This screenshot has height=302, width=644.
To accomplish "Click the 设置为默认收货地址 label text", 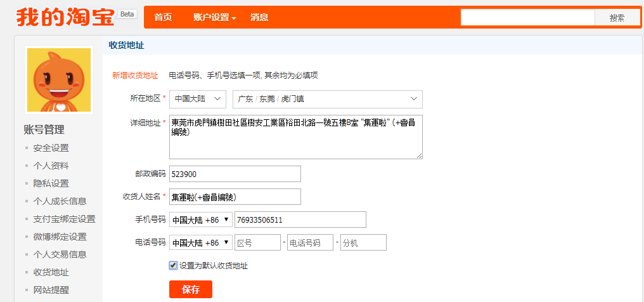I will tap(214, 266).
